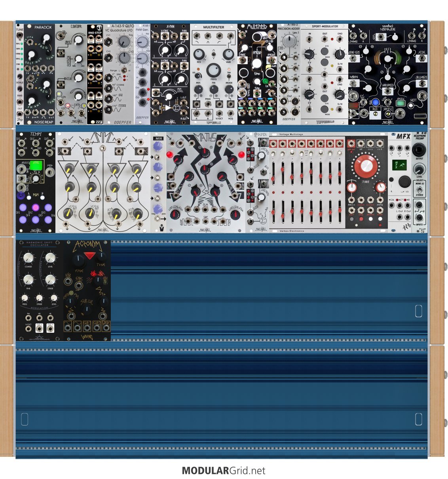The height and width of the screenshot is (479, 448).
Task: Click the large FREQ knob on Multifilter
Action: (x=214, y=70)
